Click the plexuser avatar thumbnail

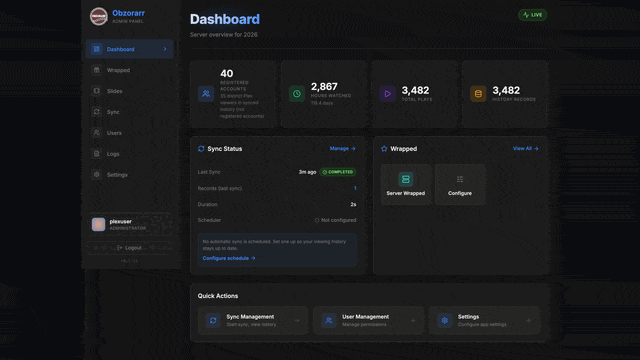(x=98, y=224)
